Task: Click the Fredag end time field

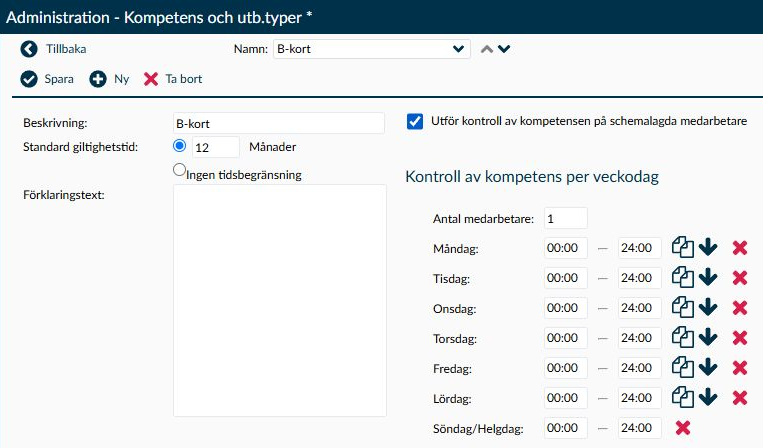Action: pyautogui.click(x=640, y=368)
